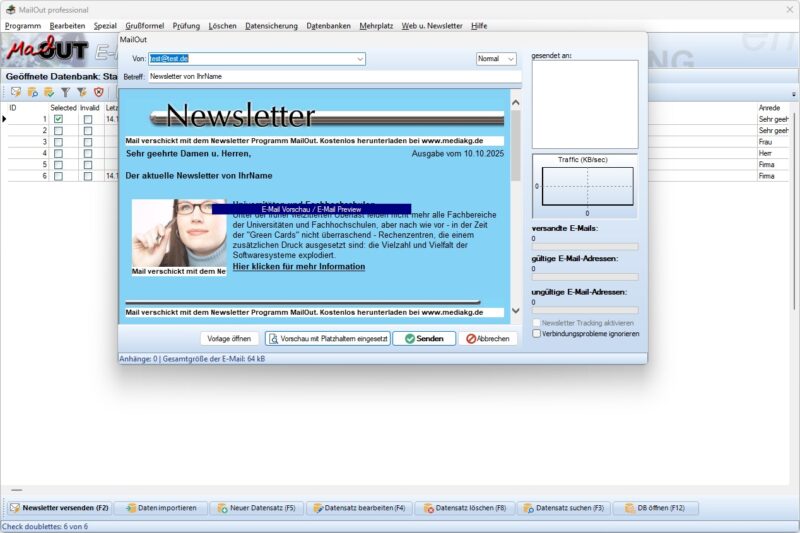The height and width of the screenshot is (533, 800).
Task: Click Hier klicken für mehr Information link
Action: pos(299,266)
